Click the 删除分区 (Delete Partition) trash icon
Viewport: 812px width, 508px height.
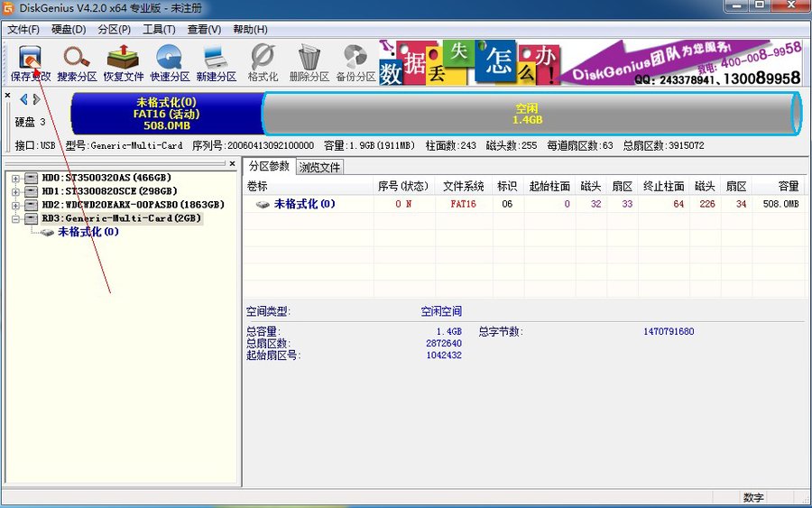pyautogui.click(x=309, y=63)
